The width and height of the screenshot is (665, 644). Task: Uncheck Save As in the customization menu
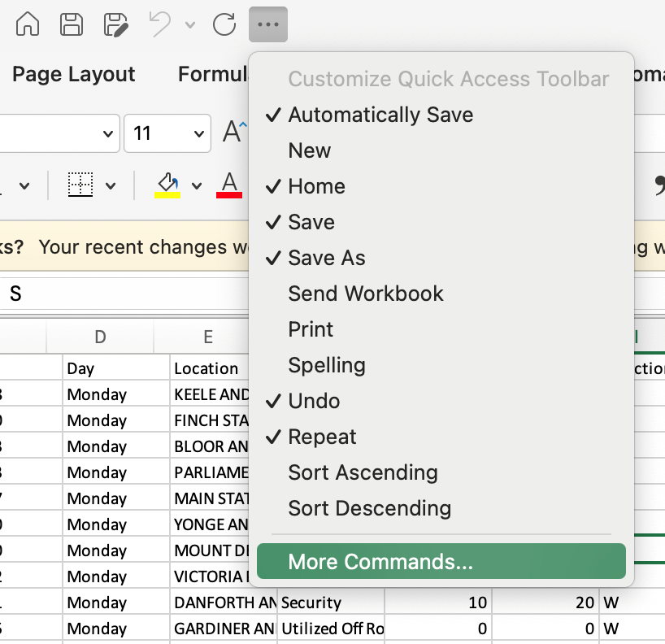[326, 258]
